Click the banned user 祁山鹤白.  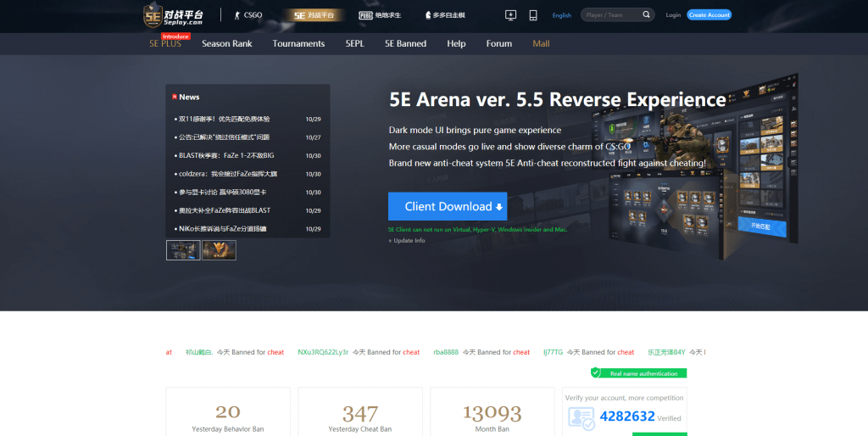[198, 352]
